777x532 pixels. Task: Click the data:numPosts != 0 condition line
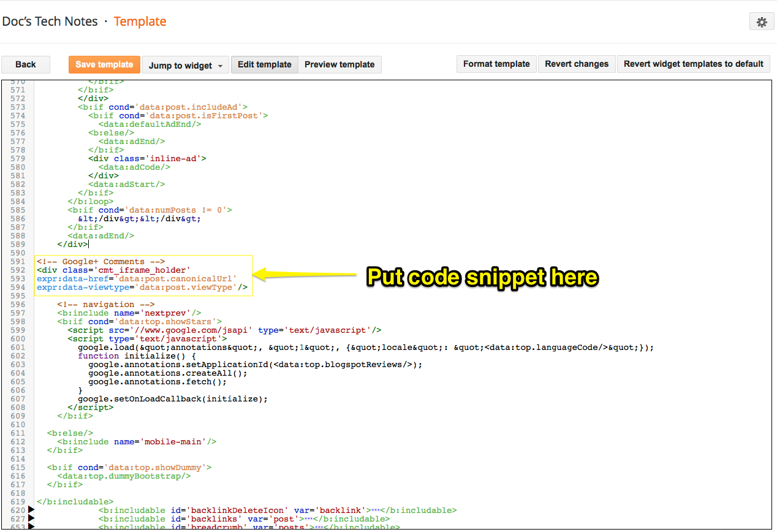tap(150, 210)
